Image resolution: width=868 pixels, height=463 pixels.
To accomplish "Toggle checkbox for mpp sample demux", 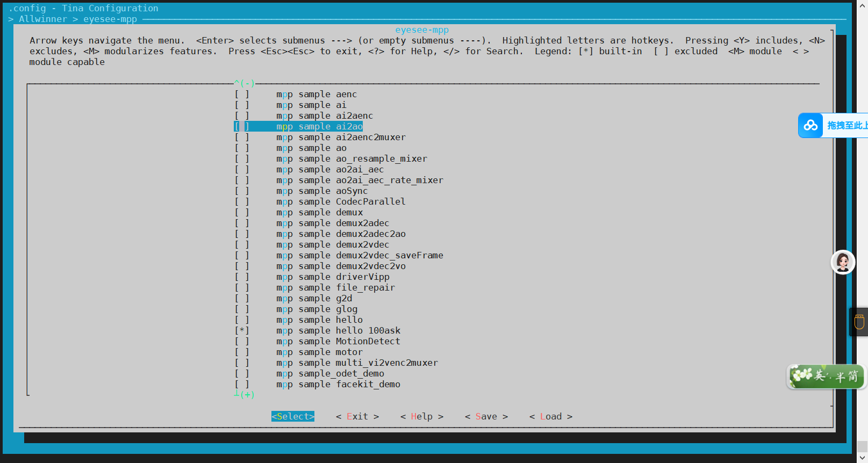I will pos(242,213).
